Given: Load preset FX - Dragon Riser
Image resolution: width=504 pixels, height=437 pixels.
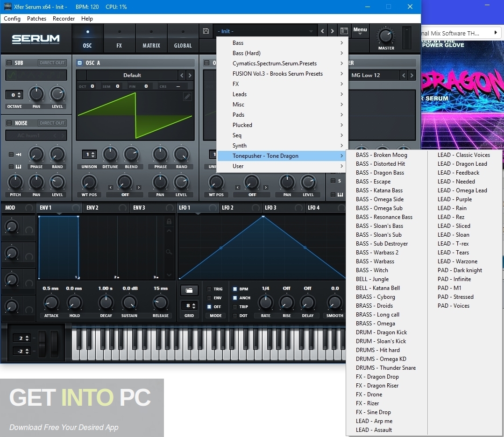Looking at the screenshot, I should [387, 386].
